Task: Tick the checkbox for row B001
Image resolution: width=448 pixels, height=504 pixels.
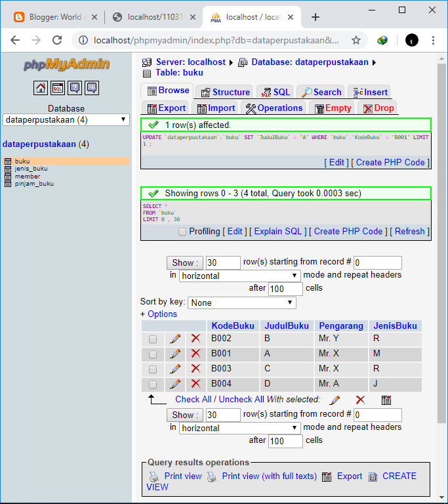Action: click(x=153, y=354)
